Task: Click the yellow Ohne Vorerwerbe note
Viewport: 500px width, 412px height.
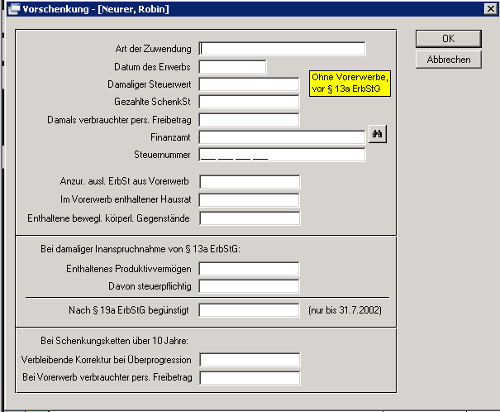Action: point(350,83)
